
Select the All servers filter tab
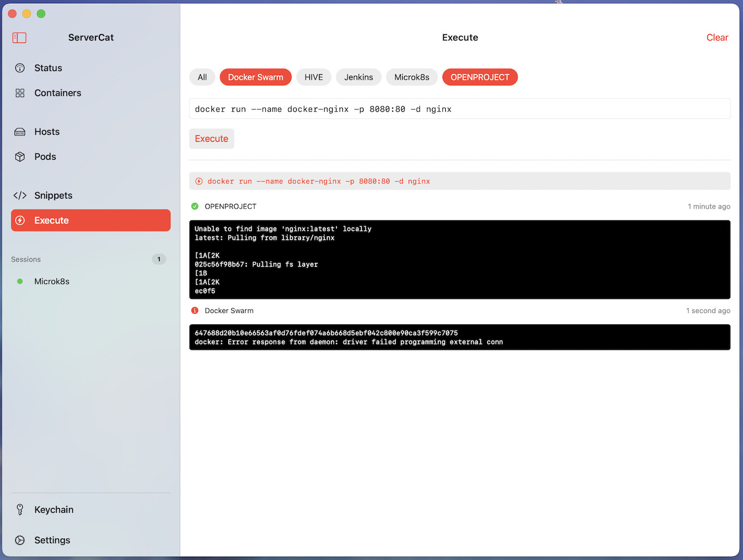[x=202, y=77]
